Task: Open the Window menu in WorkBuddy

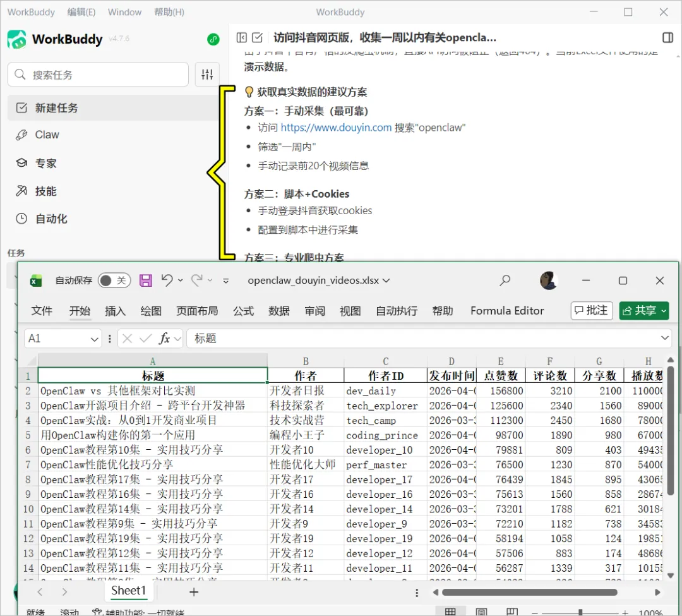Action: [125, 12]
